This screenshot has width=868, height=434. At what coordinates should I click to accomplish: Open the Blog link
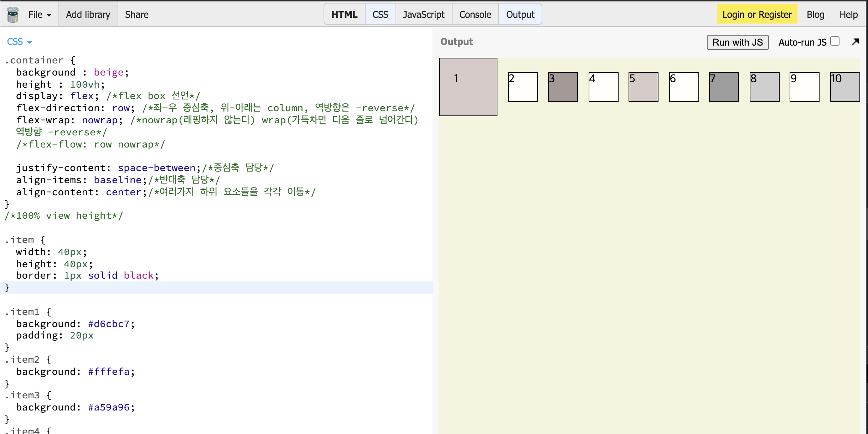815,15
